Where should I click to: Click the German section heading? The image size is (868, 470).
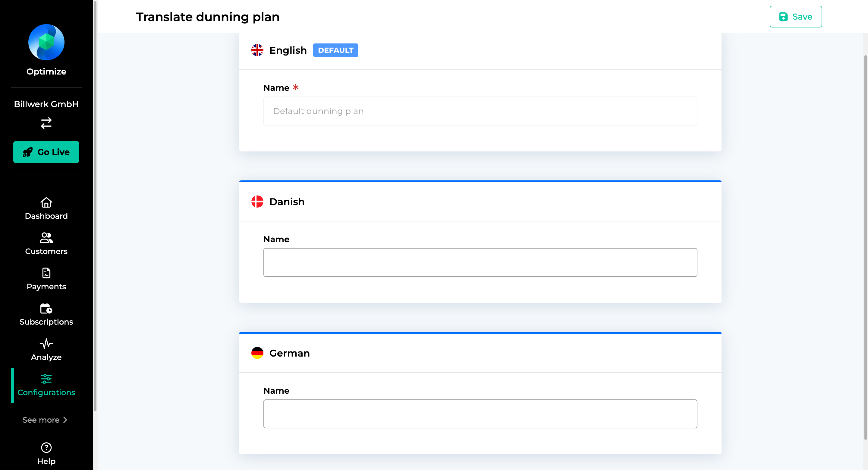289,353
